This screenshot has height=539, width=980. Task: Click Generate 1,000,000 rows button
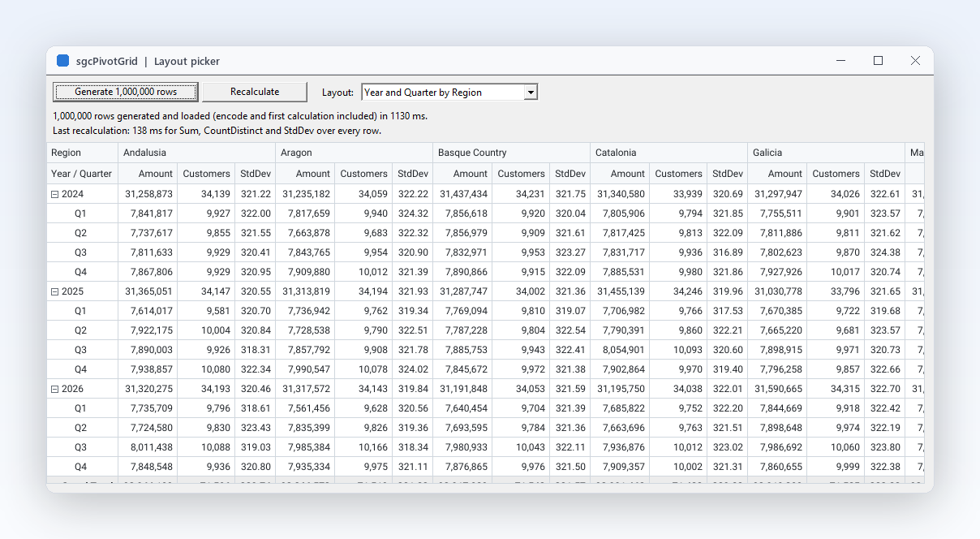coord(126,92)
